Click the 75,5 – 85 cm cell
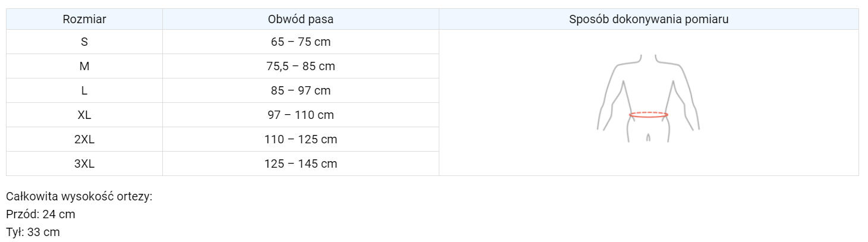Viewport: 868px width, 242px height. [x=301, y=67]
